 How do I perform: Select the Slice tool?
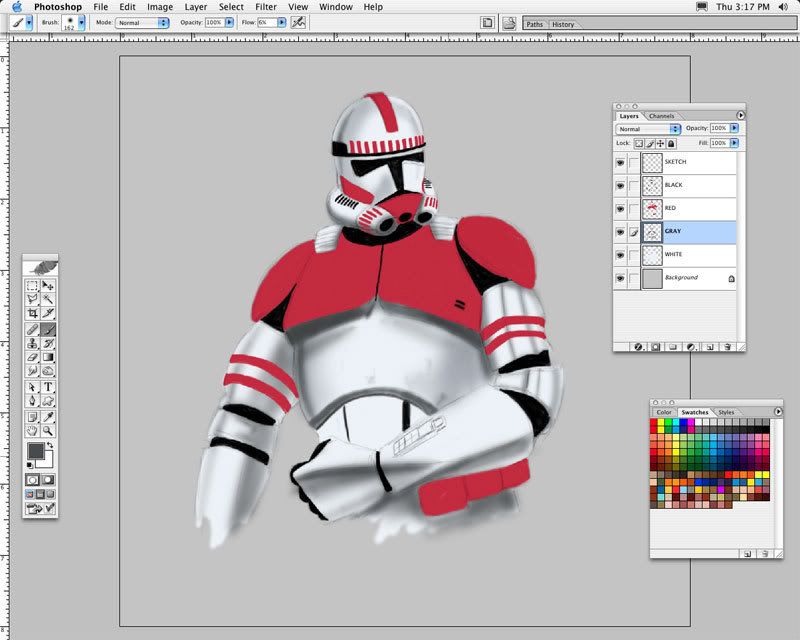pos(48,313)
